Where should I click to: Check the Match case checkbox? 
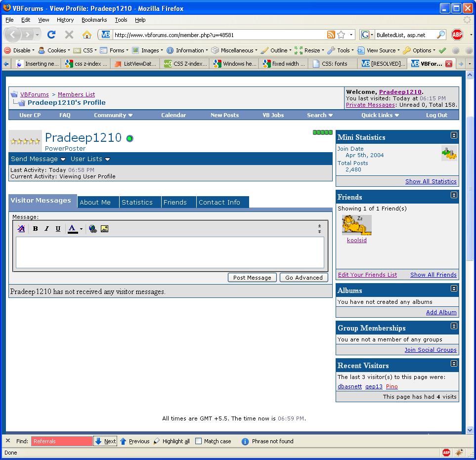point(198,441)
